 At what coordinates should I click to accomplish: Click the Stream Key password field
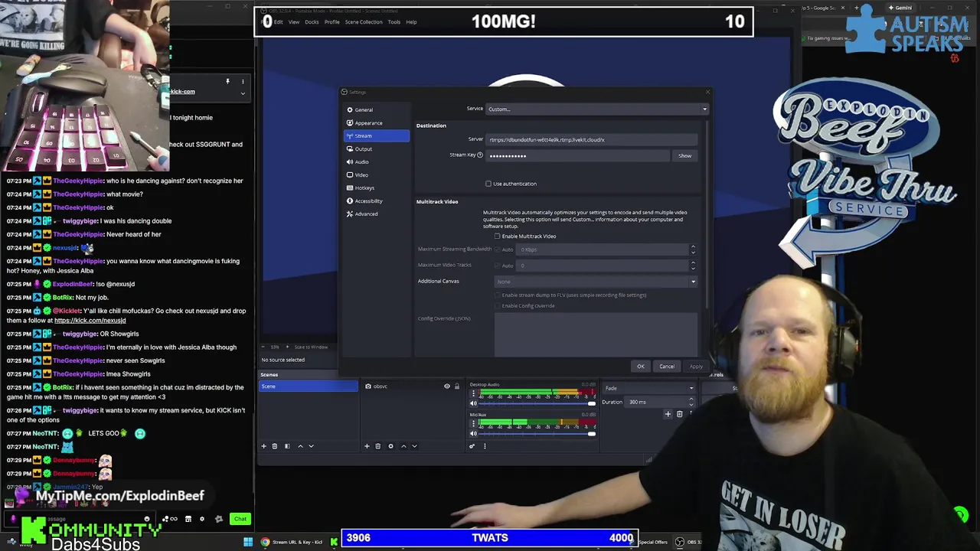tap(578, 155)
